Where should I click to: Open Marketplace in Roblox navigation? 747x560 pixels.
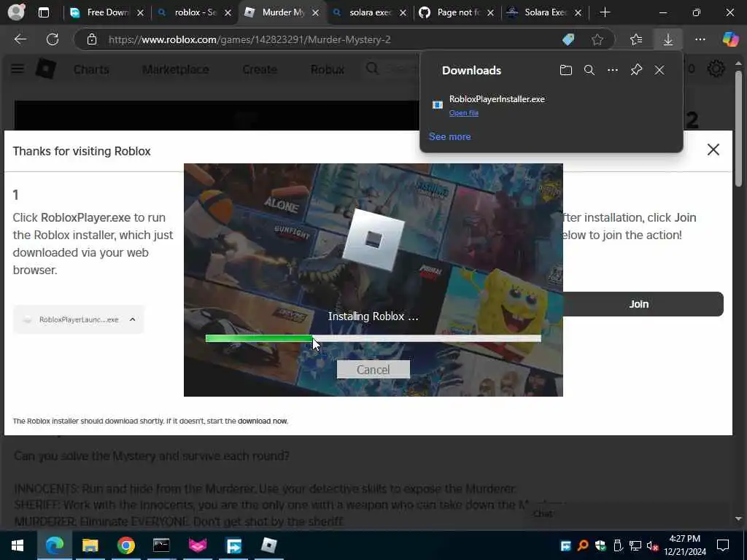click(x=175, y=69)
